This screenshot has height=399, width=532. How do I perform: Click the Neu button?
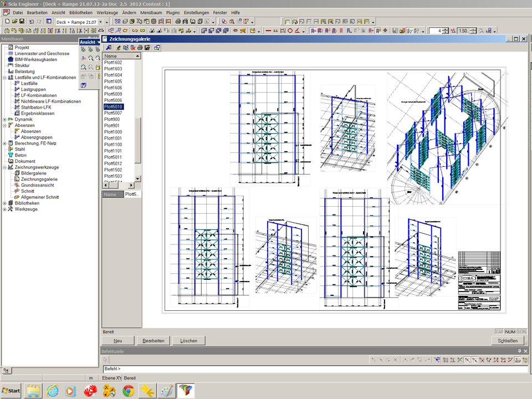click(x=118, y=341)
